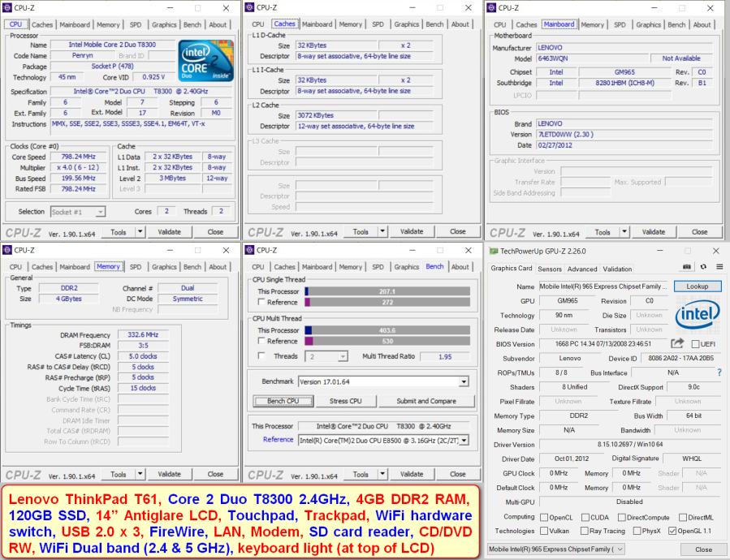Select Graphics tab in the Bench window

point(407,267)
